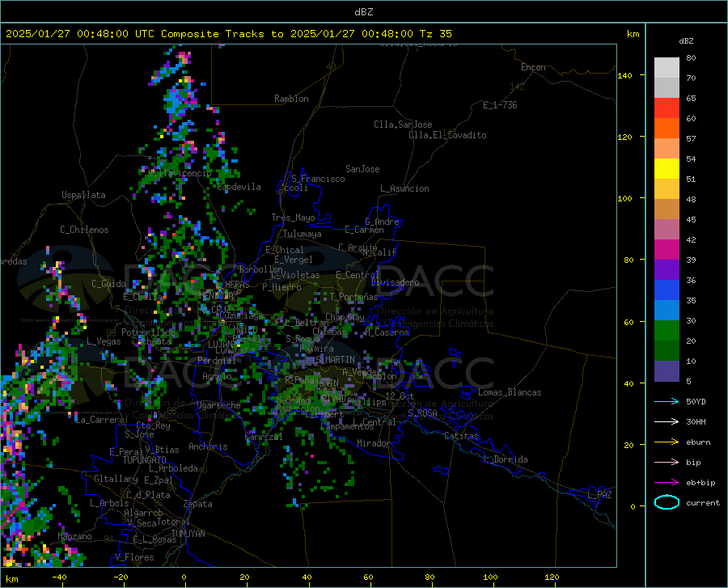The image size is (728, 588).
Task: Click the Manzano label
Action: point(74,536)
